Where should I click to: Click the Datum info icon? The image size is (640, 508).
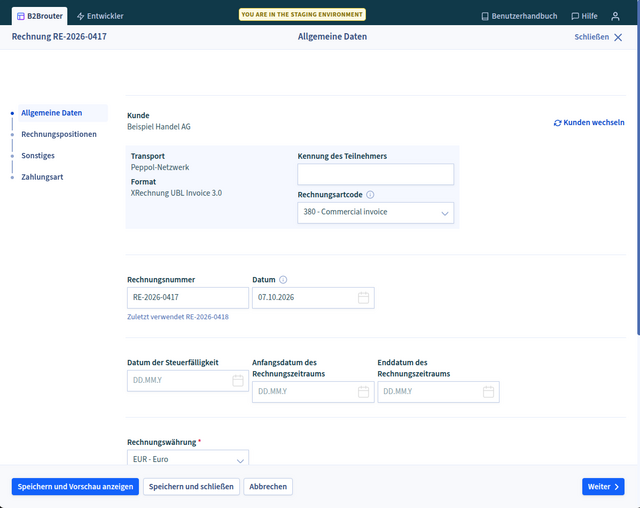[x=283, y=280]
